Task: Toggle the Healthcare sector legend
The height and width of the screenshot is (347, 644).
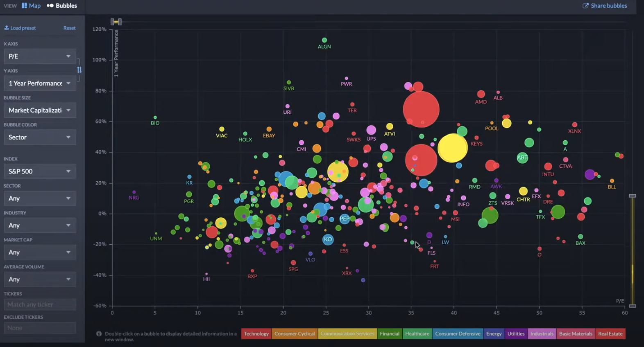Action: tap(417, 333)
